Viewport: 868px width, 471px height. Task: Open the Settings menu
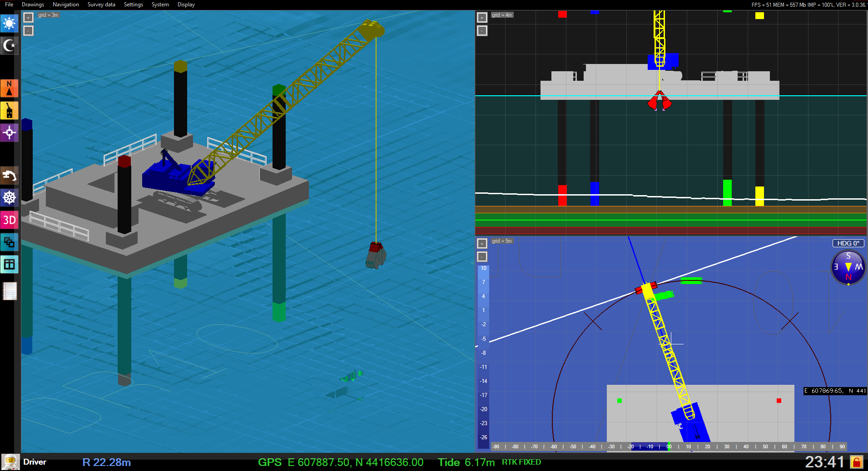134,5
